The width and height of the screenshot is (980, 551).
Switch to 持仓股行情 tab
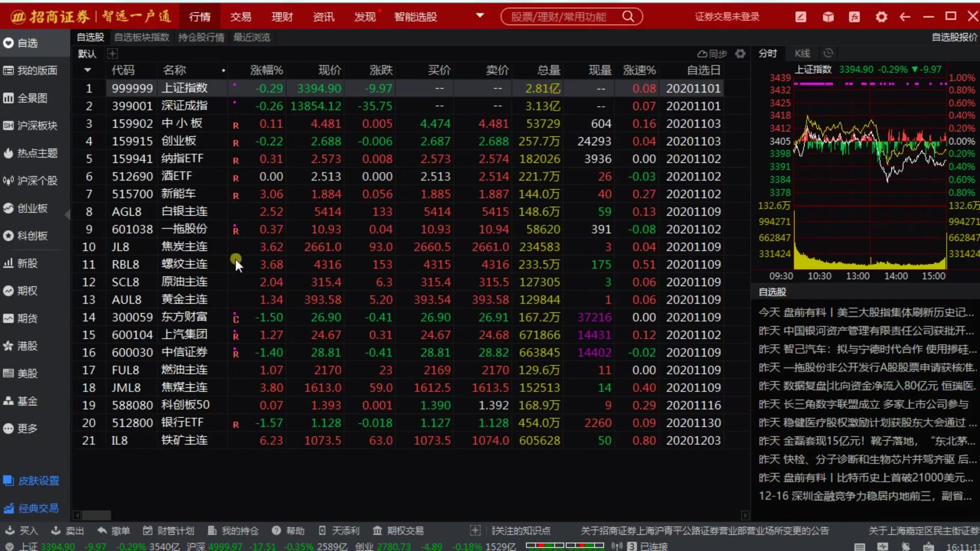pyautogui.click(x=201, y=37)
